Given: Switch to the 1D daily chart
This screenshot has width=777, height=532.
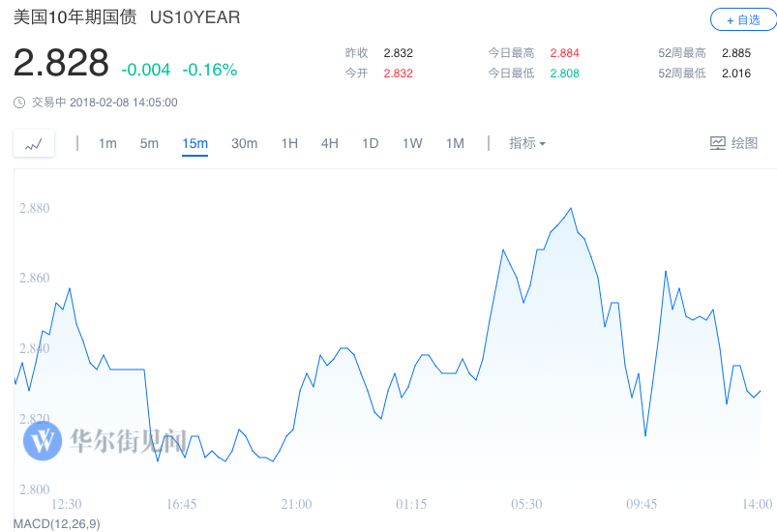Looking at the screenshot, I should [370, 143].
